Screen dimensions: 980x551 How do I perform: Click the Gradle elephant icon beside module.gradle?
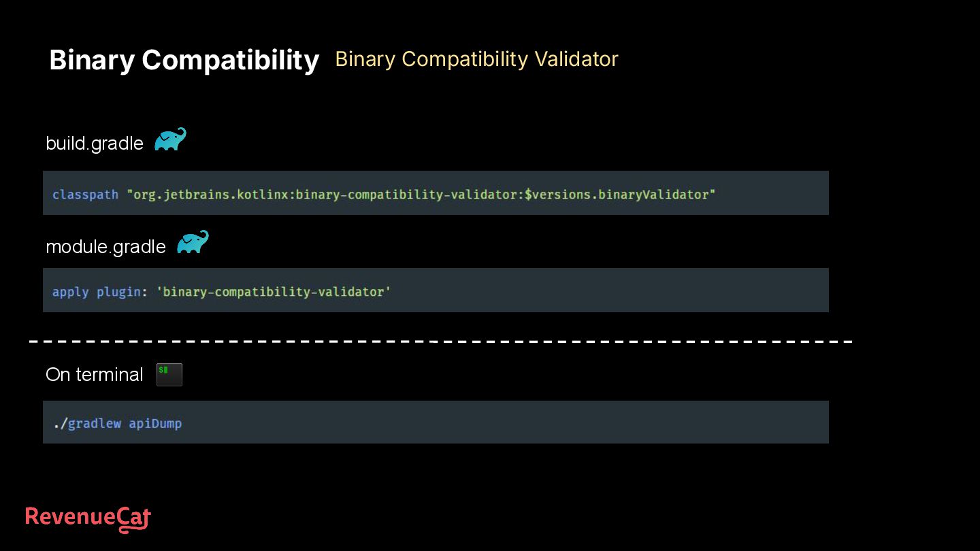[x=193, y=242]
